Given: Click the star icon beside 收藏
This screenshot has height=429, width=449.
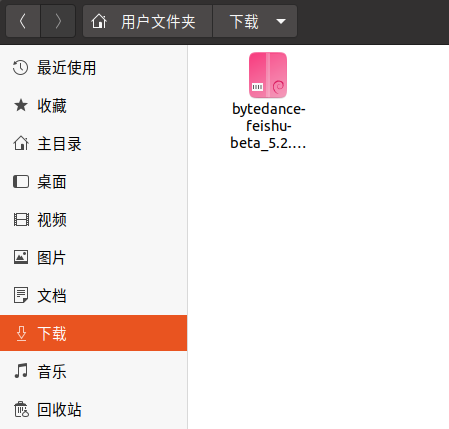Looking at the screenshot, I should point(21,106).
